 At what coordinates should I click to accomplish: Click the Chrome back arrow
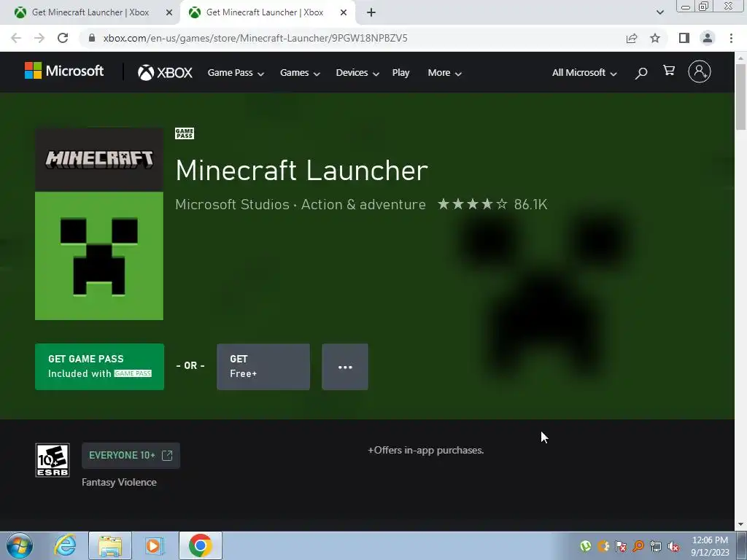pyautogui.click(x=16, y=38)
